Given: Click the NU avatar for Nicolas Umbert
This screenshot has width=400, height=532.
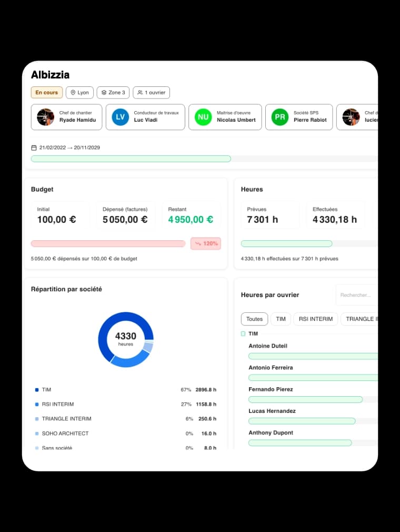Looking at the screenshot, I should pyautogui.click(x=203, y=117).
